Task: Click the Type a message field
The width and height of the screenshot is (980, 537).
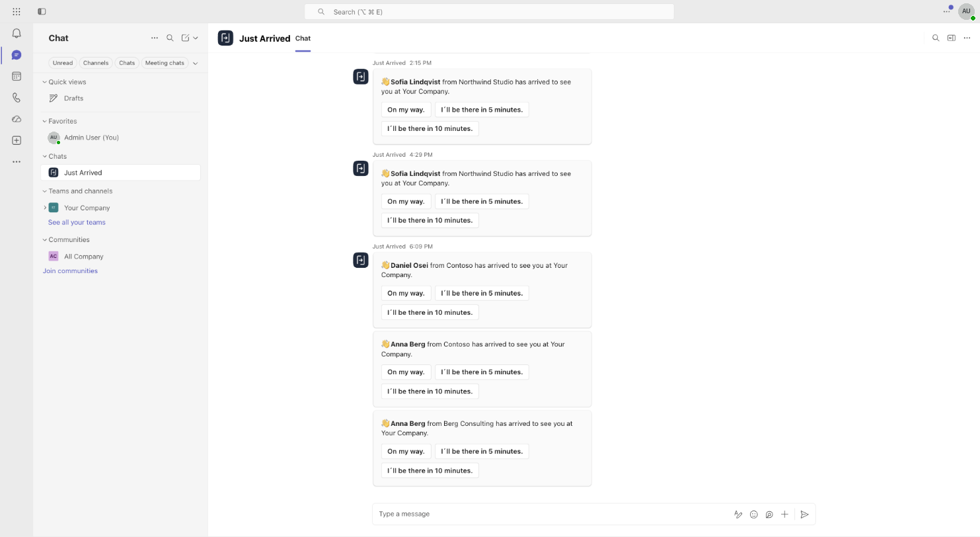Action: tap(552, 514)
